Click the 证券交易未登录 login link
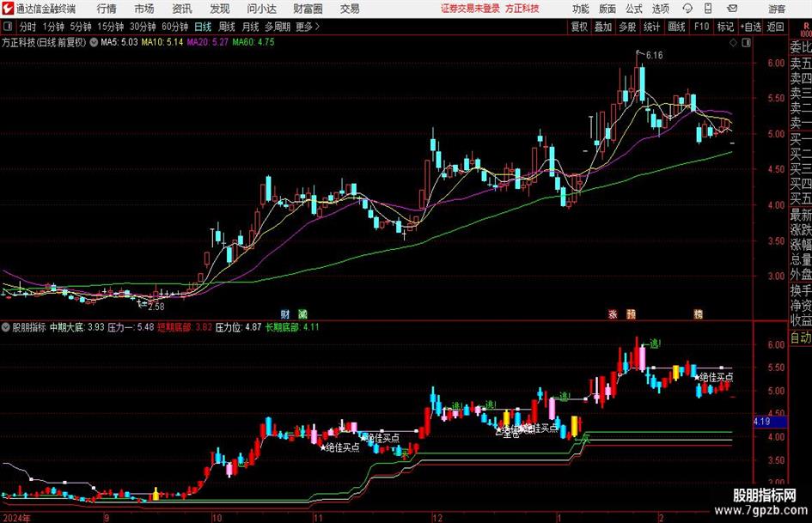 pyautogui.click(x=470, y=9)
